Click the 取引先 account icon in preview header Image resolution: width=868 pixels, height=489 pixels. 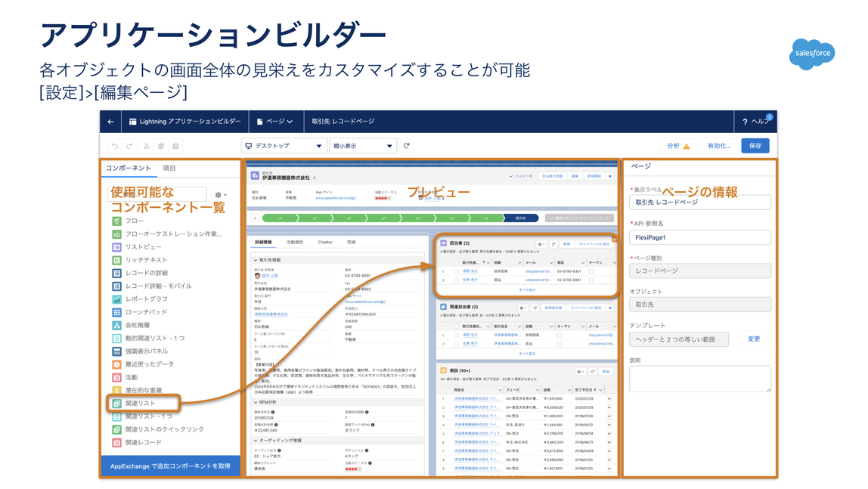256,175
